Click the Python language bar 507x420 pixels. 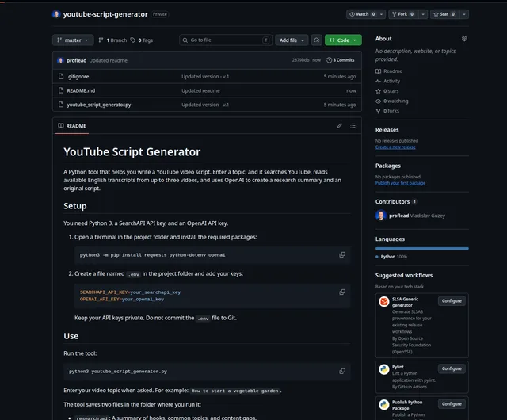click(x=422, y=249)
